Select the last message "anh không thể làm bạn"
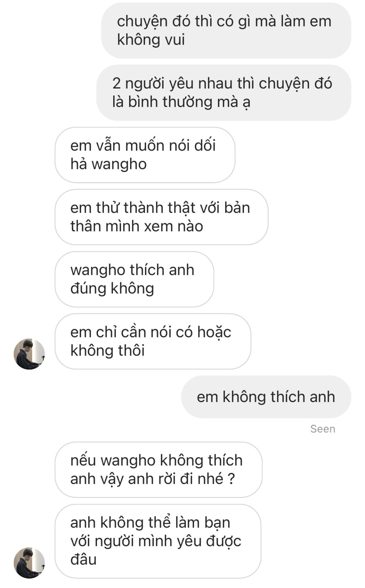Screen dimensions: 365x588 point(158,541)
